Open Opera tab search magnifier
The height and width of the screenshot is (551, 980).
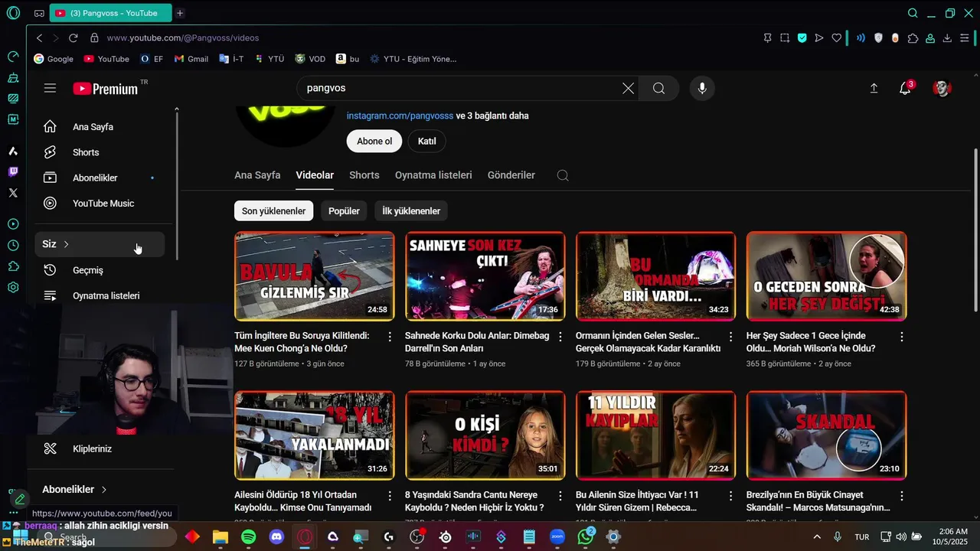point(913,13)
